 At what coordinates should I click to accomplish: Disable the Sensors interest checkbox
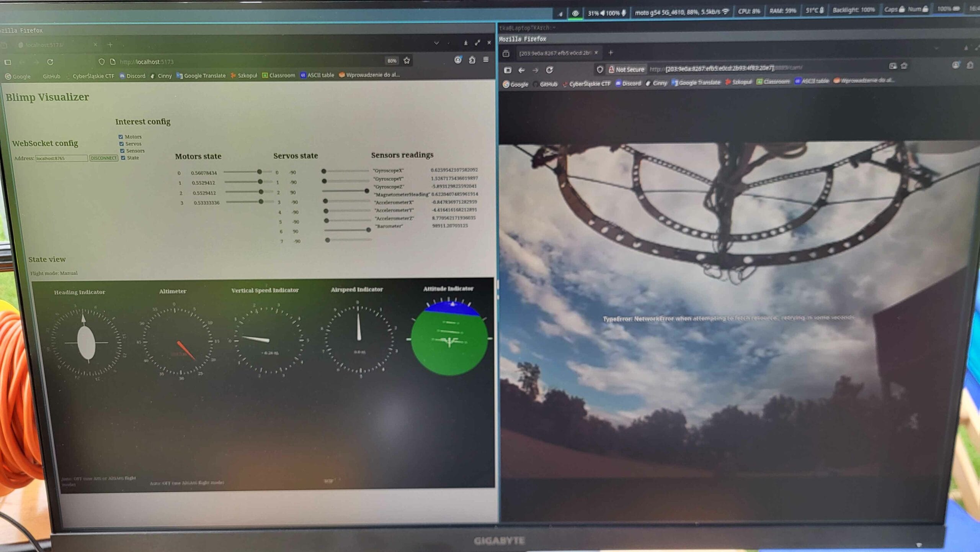coord(122,151)
